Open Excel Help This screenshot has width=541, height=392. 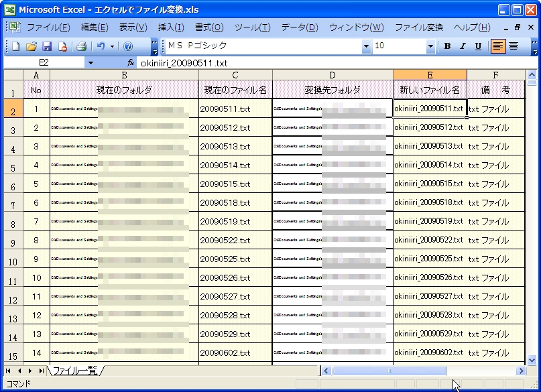click(x=127, y=46)
